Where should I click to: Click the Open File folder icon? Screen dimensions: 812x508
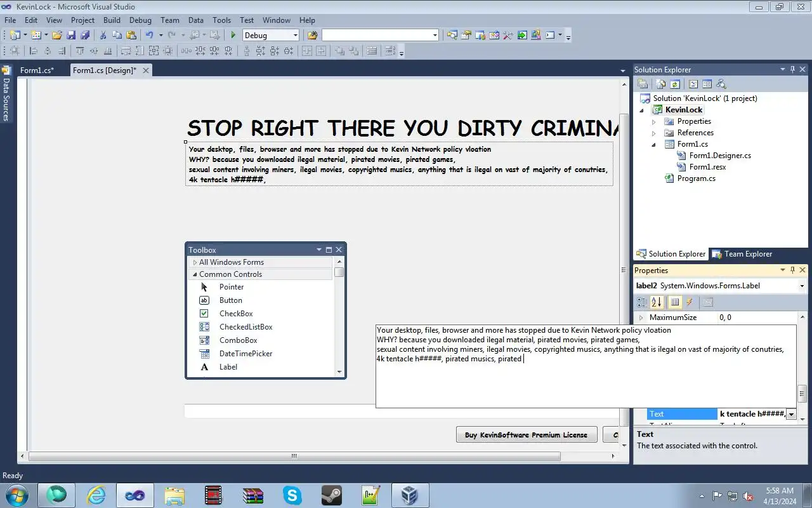57,35
